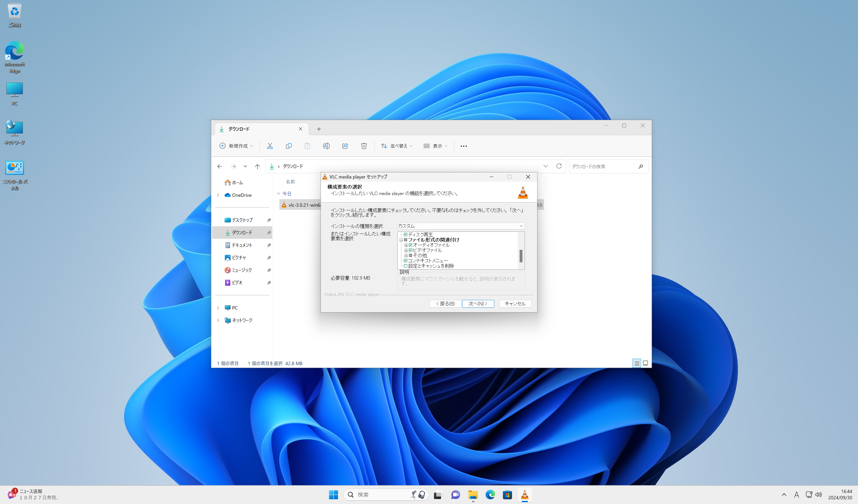858x504 pixels.
Task: Click the Delete trash icon in toolbar
Action: pyautogui.click(x=364, y=146)
